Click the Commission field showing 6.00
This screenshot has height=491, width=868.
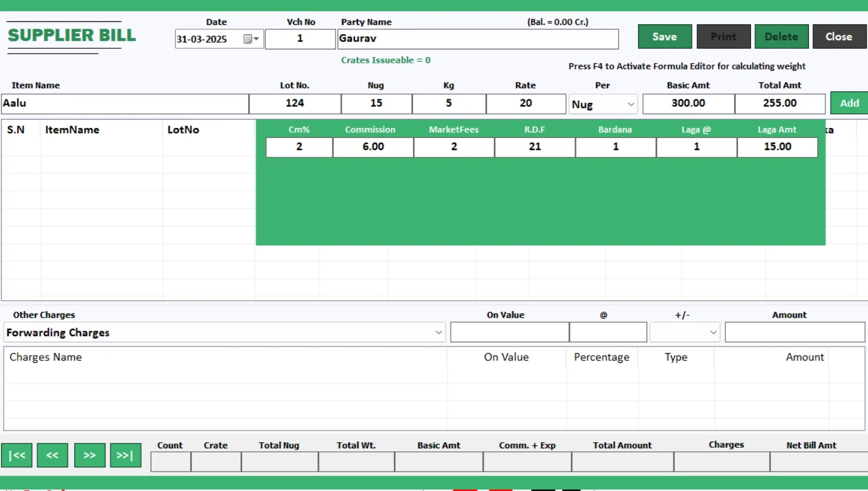[373, 147]
